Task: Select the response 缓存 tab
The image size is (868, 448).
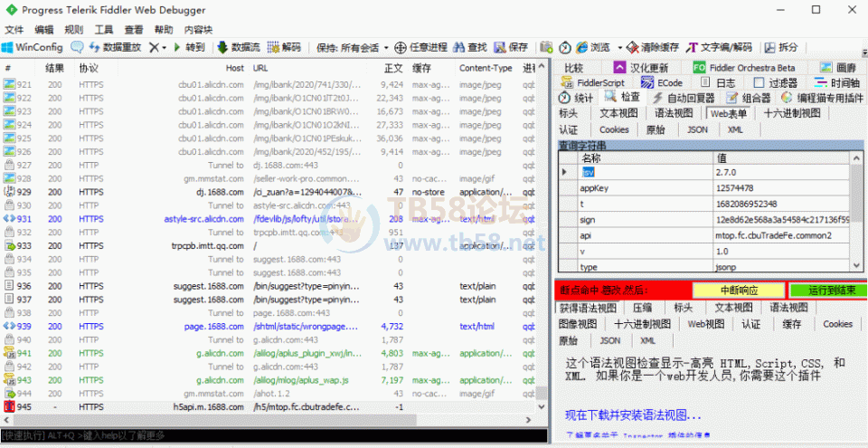Action: coord(792,324)
